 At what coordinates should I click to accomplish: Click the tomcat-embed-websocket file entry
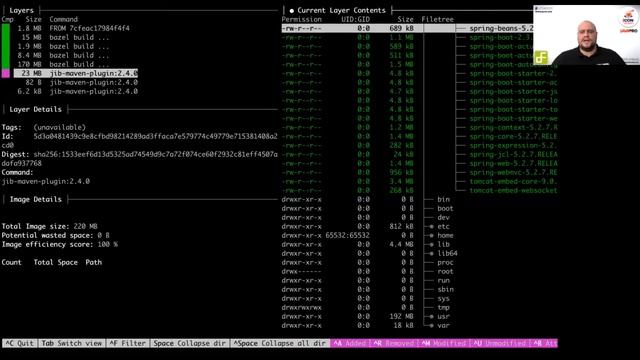(513, 190)
